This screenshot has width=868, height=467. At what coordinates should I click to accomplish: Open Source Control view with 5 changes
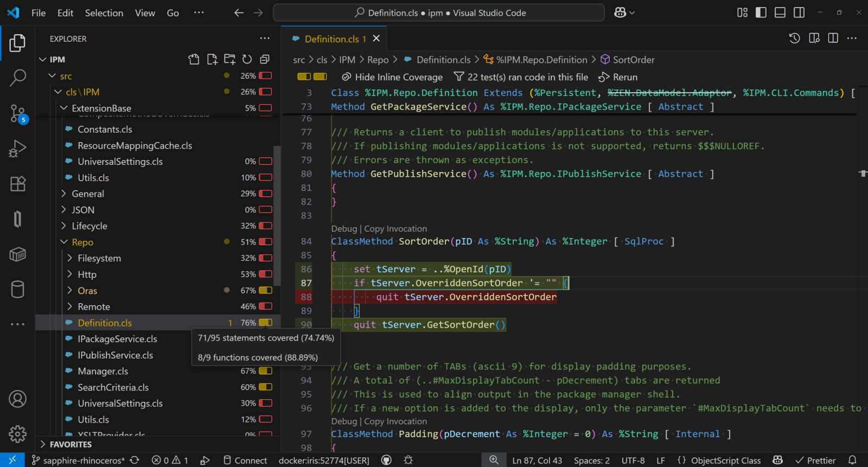pyautogui.click(x=17, y=113)
